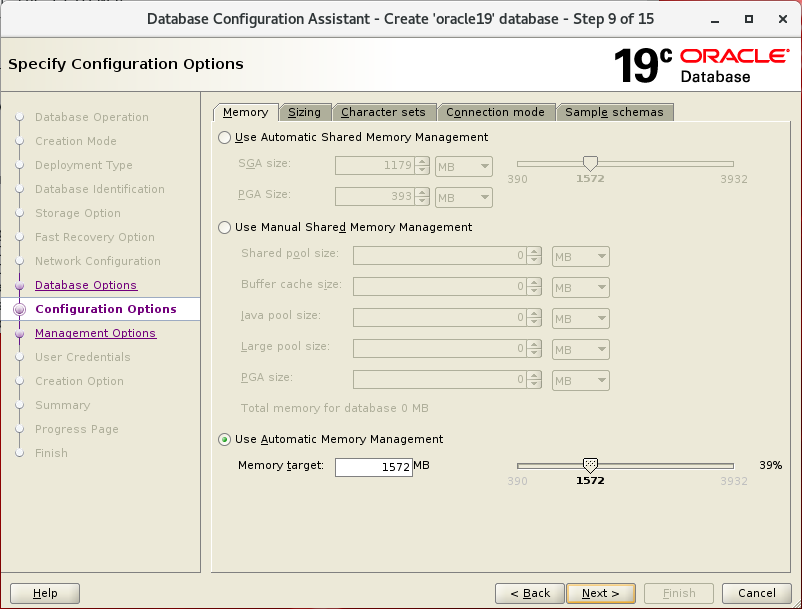Screen dimensions: 802x609
Task: Click the SGA size value field
Action: pos(375,166)
